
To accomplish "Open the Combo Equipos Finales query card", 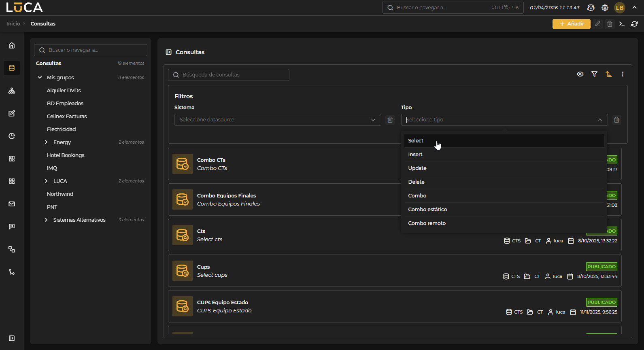I will click(395, 199).
